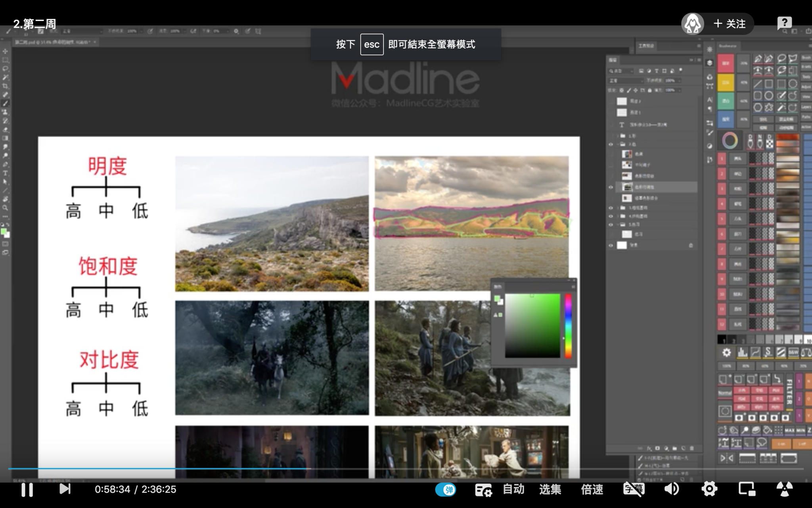Collapse the 5. layer group arrow
The height and width of the screenshot is (508, 812).
618,225
